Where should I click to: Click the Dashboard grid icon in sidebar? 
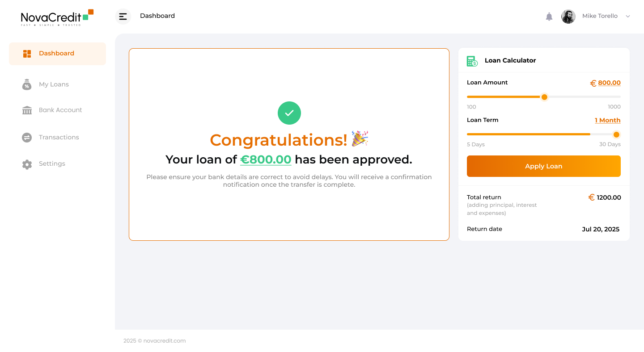[27, 54]
